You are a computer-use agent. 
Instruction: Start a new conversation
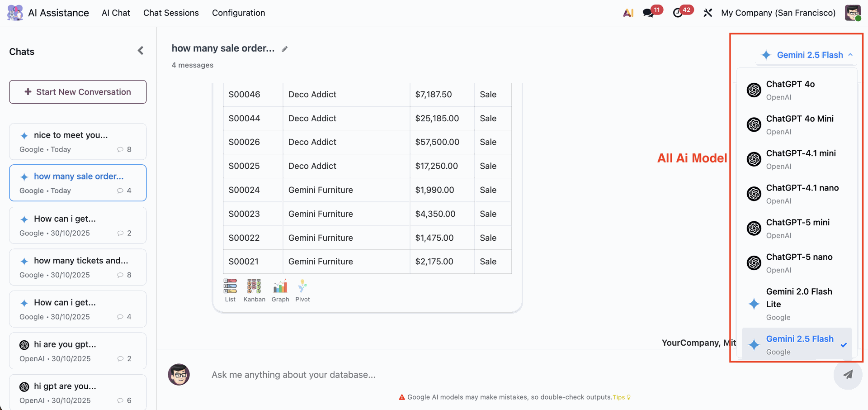pos(78,92)
